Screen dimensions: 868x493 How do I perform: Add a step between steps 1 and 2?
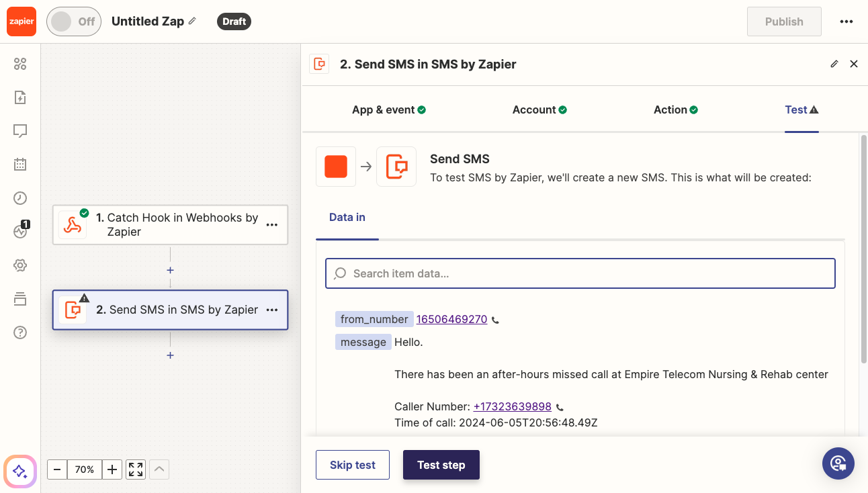tap(171, 270)
